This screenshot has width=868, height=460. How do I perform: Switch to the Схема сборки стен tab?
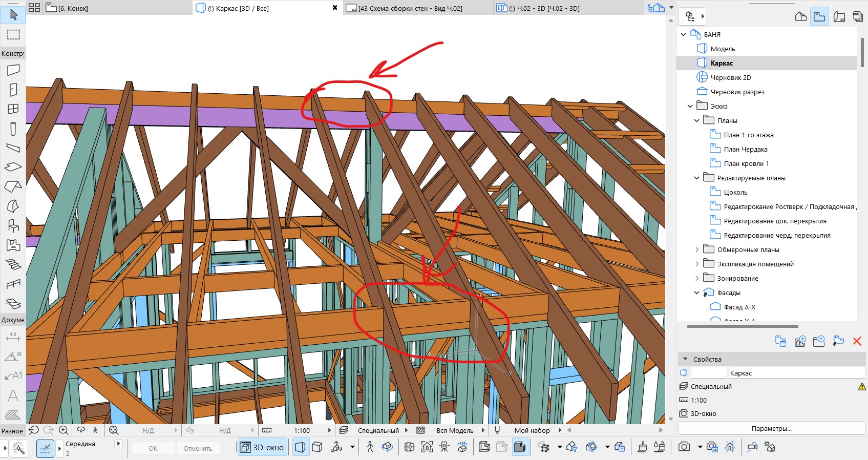[x=410, y=8]
